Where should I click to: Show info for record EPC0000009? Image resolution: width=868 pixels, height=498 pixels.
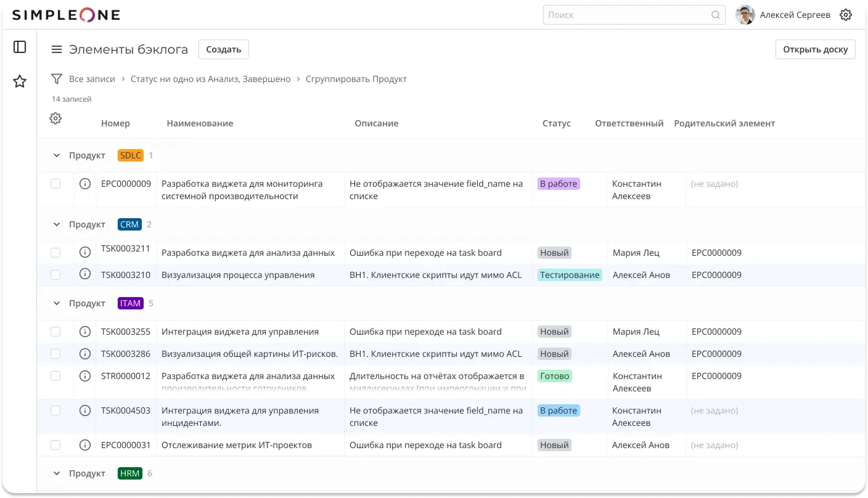(85, 184)
